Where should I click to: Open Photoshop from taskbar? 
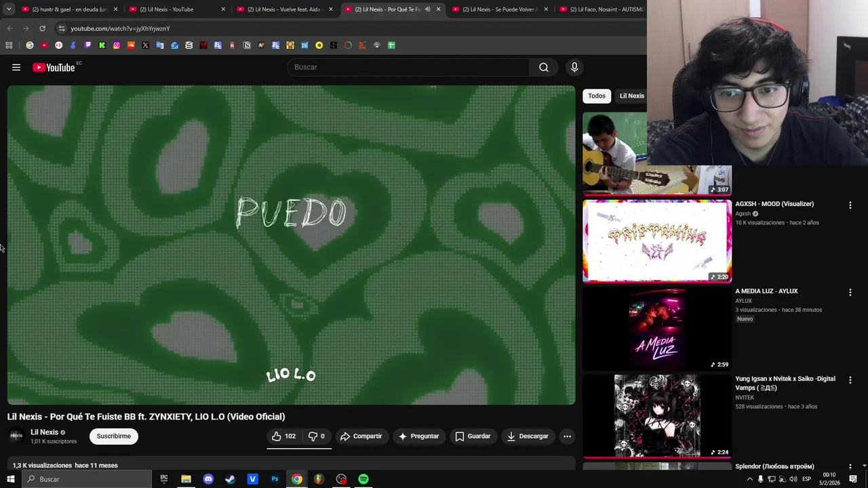275,479
